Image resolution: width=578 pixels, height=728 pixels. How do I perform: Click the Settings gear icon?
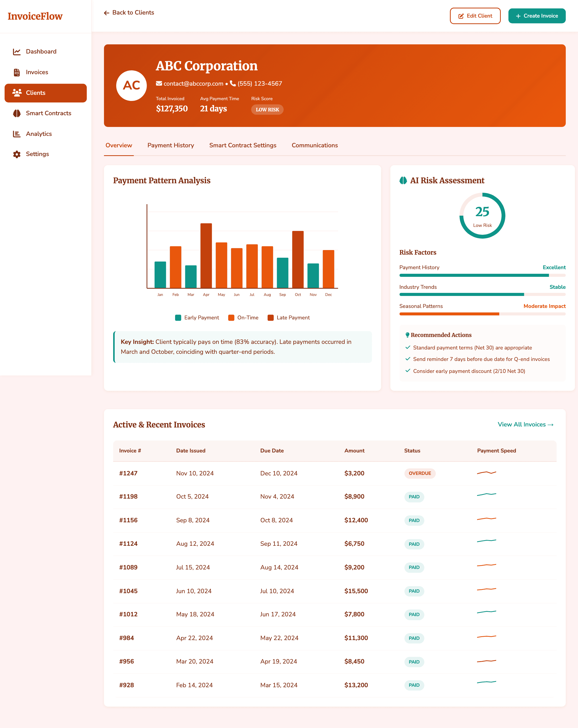pos(17,154)
